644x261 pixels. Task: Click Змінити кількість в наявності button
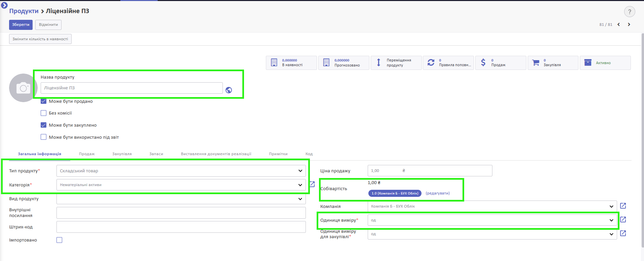coord(40,39)
